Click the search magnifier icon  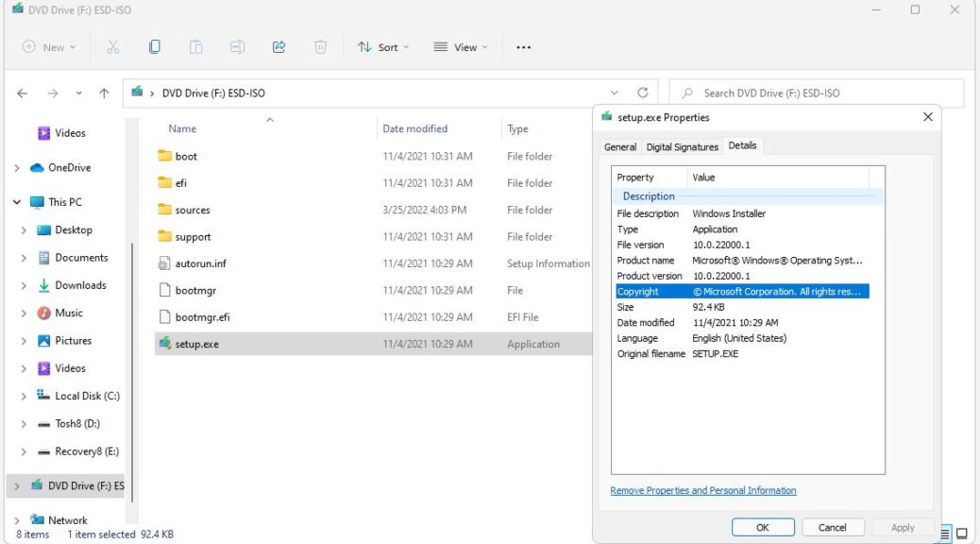point(687,93)
